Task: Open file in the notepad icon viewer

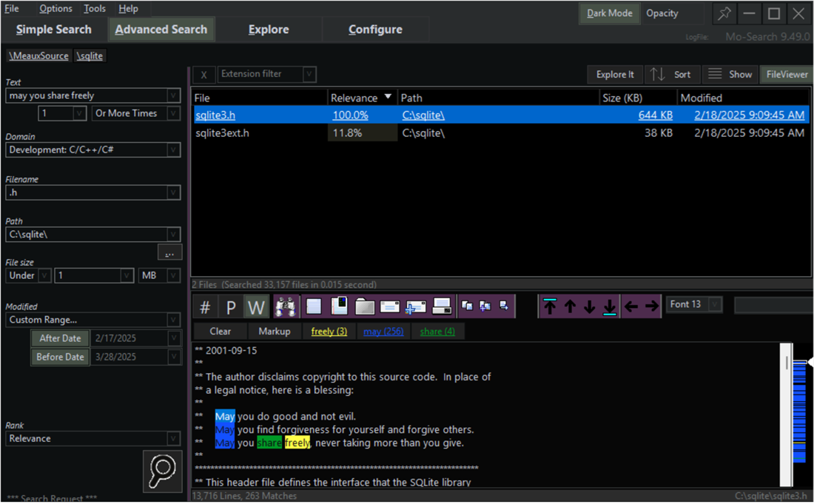Action: [x=314, y=306]
